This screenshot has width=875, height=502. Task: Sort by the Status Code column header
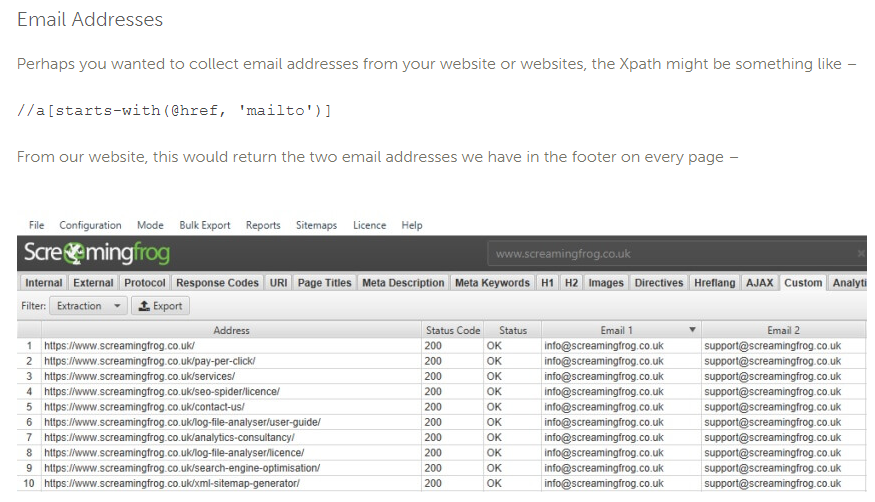(453, 330)
